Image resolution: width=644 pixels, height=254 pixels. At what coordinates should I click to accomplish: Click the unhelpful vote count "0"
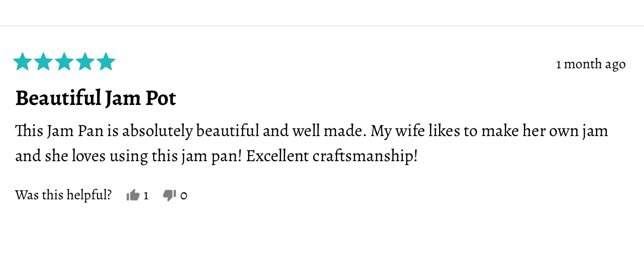point(183,195)
